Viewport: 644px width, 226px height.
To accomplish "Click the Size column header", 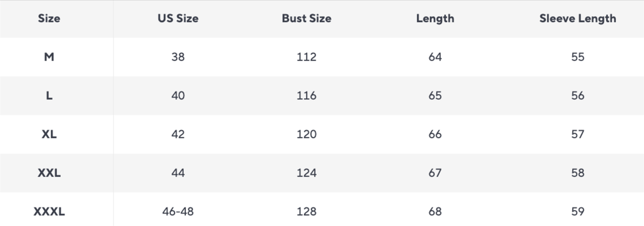I will point(49,18).
